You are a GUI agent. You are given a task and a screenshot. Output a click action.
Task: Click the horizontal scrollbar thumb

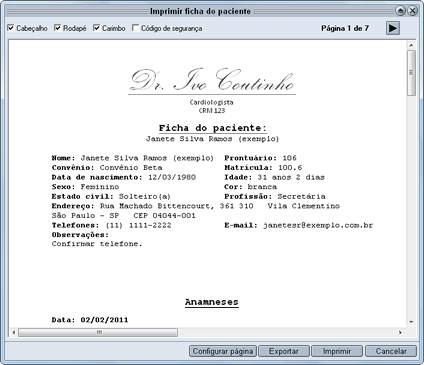(98, 332)
